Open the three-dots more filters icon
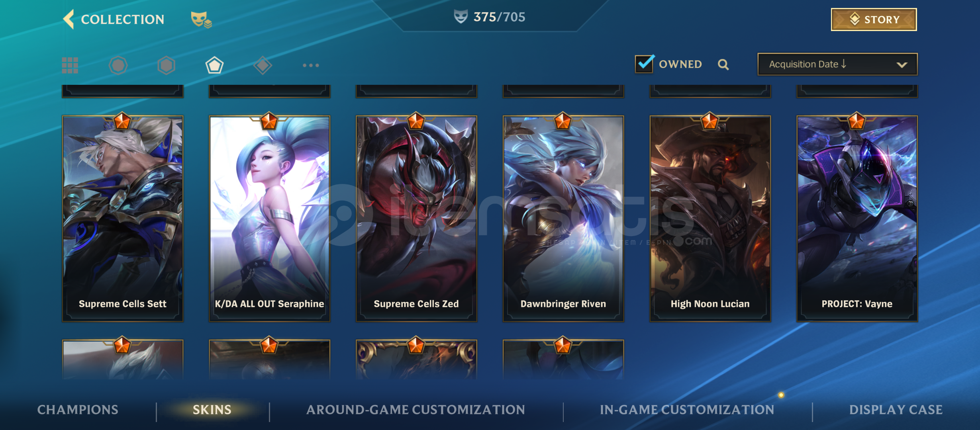 [311, 65]
